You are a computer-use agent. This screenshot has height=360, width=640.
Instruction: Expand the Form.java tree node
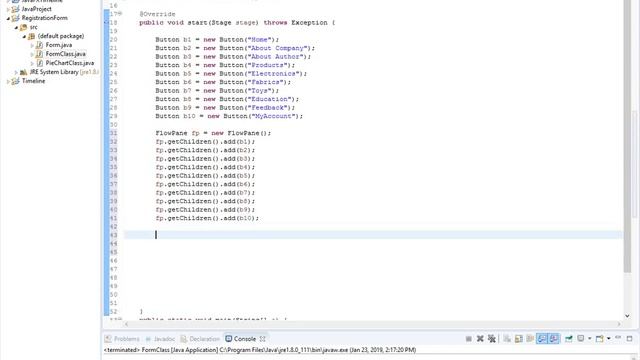[32, 45]
